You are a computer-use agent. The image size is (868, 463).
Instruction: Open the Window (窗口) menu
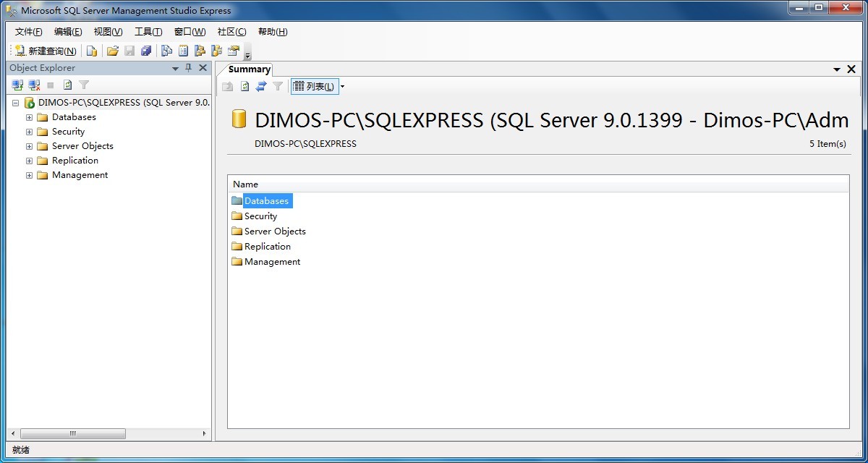coord(190,32)
